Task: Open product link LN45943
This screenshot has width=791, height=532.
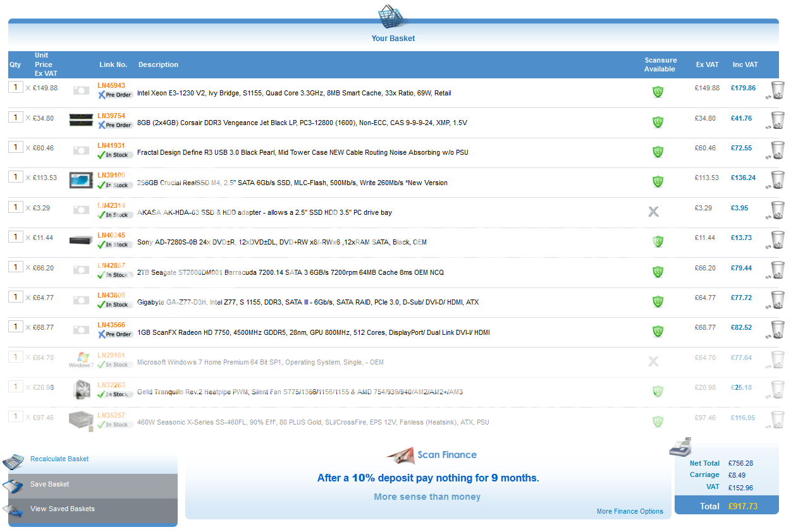Action: click(x=111, y=85)
